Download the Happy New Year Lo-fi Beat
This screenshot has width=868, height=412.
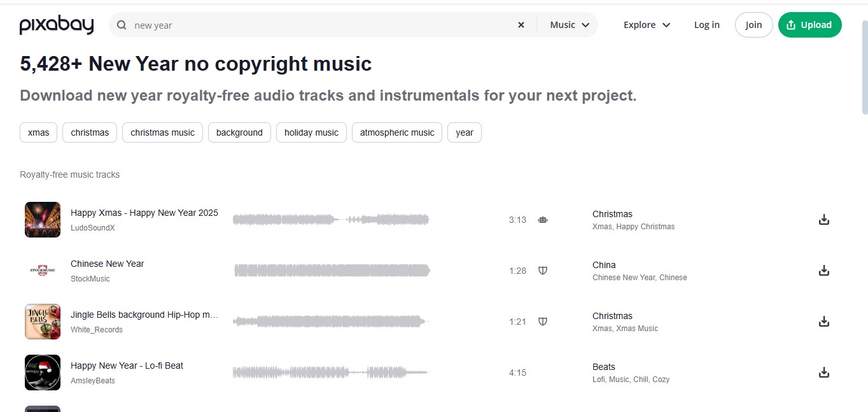[x=823, y=373]
